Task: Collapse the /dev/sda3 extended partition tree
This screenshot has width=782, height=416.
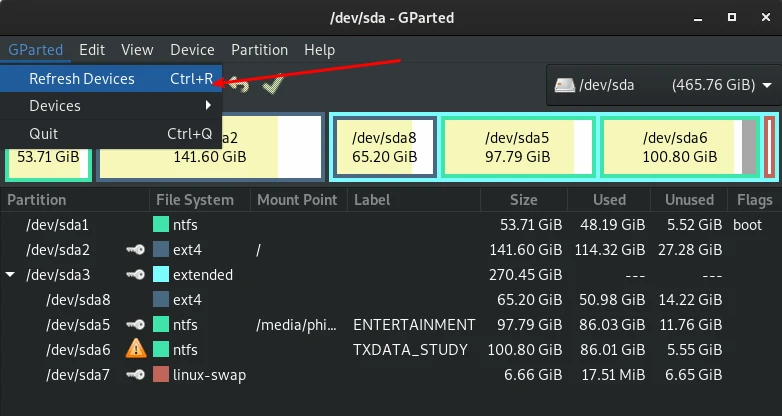Action: point(10,275)
